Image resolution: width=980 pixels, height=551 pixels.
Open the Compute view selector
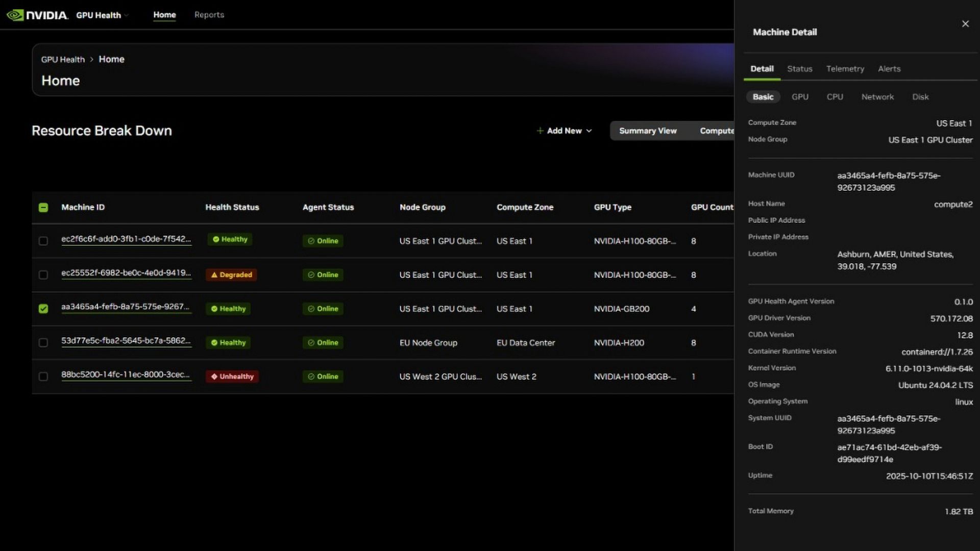click(x=717, y=131)
